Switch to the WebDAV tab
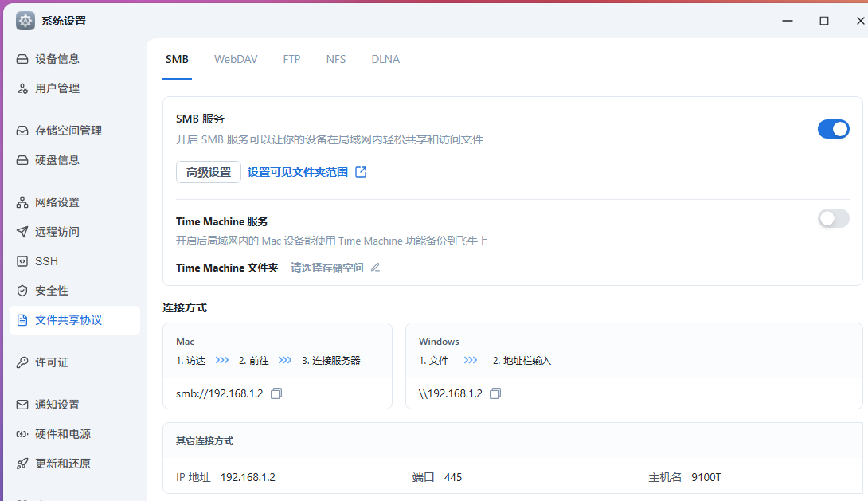 pyautogui.click(x=236, y=59)
